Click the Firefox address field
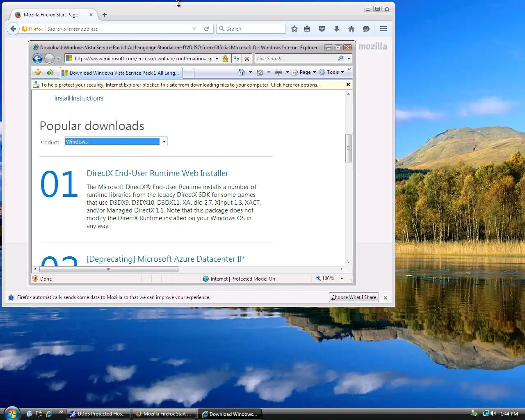The height and width of the screenshot is (420, 525). coord(119,29)
